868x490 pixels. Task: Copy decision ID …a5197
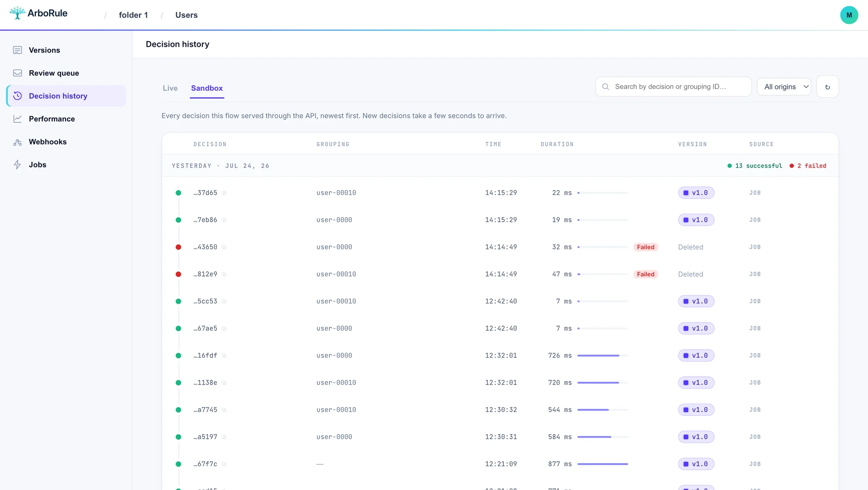pyautogui.click(x=224, y=437)
